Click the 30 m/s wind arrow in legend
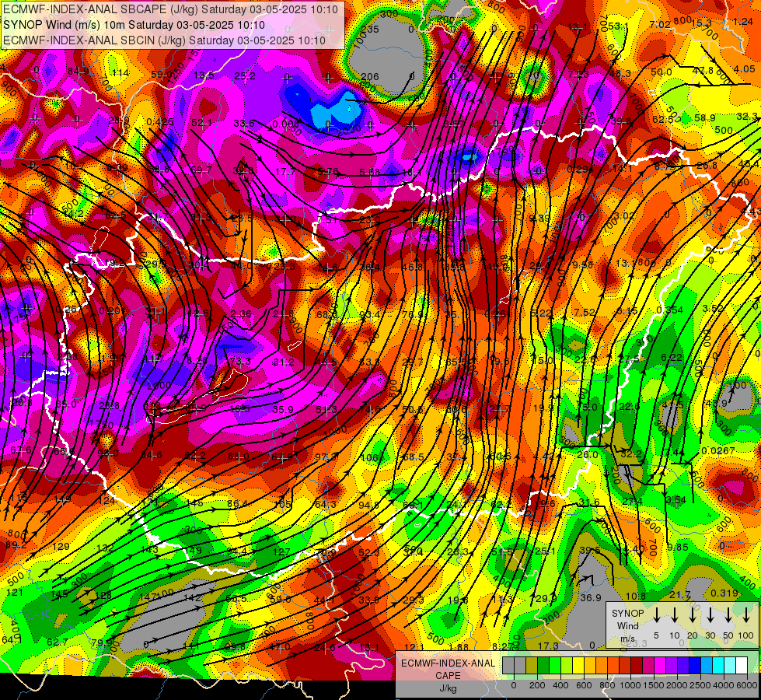761x700 pixels. pos(710,615)
